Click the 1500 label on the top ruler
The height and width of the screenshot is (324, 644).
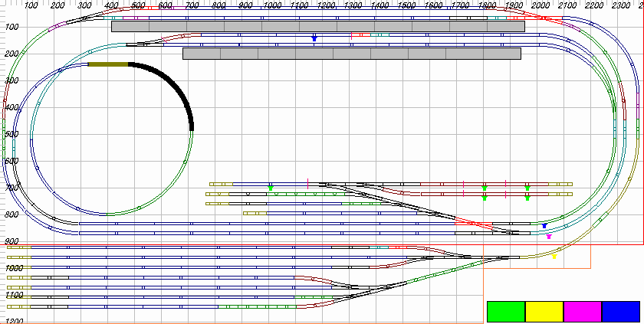pos(407,6)
